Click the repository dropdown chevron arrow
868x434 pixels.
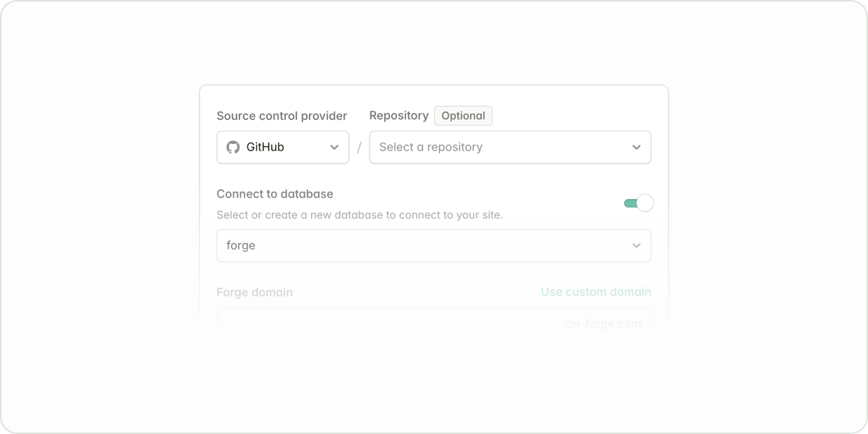tap(636, 148)
